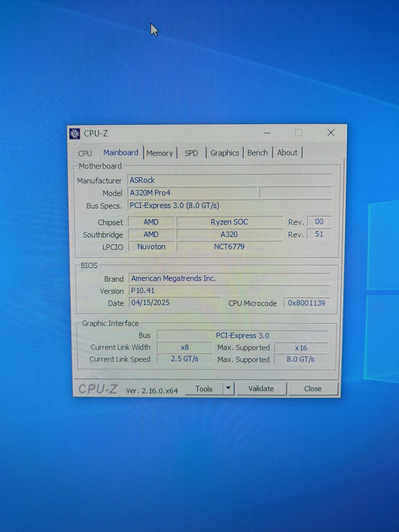Viewport: 399px width, 532px height.
Task: Switch to the Graphics tab
Action: click(225, 153)
